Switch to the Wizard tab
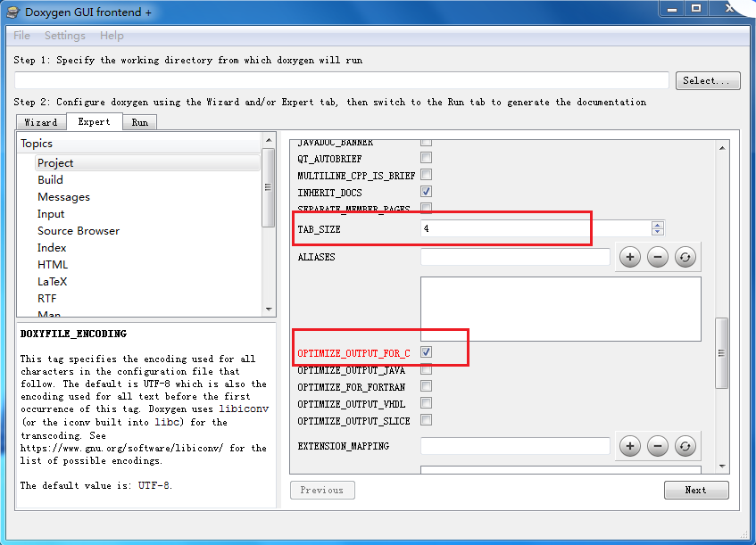The width and height of the screenshot is (756, 545). 41,122
